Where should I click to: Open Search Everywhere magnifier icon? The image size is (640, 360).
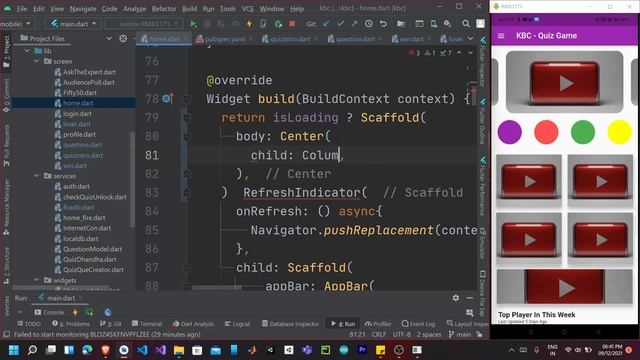click(x=466, y=24)
